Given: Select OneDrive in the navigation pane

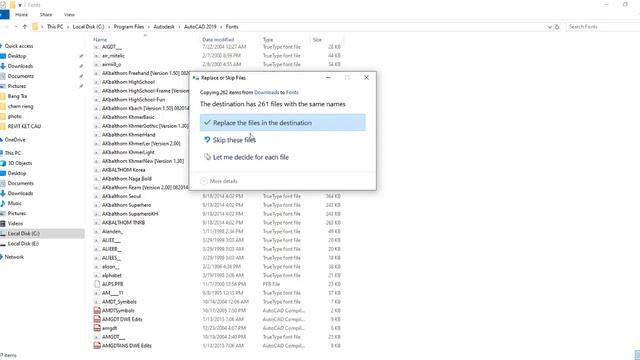Looking at the screenshot, I should [15, 140].
